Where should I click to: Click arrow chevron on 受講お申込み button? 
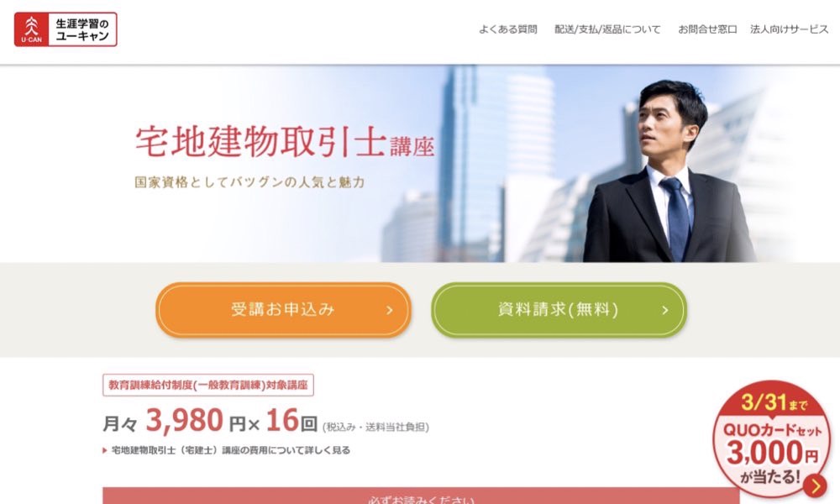tap(390, 310)
